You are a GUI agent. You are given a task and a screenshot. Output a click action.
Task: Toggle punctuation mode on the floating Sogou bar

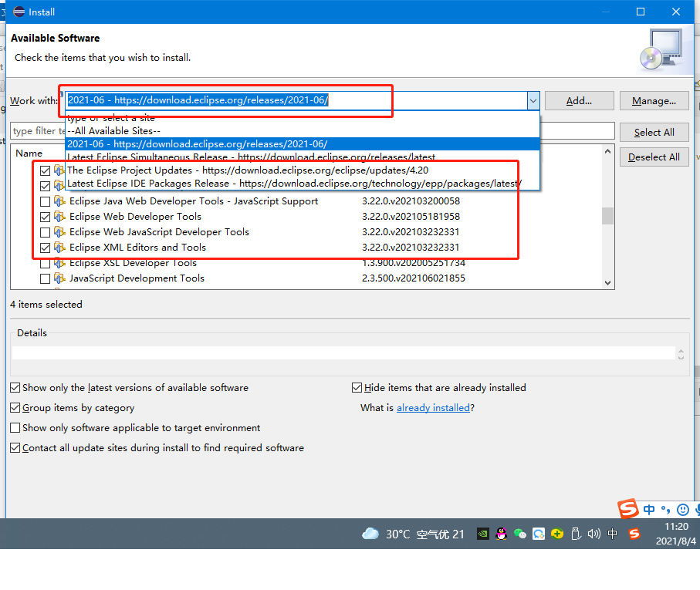click(665, 509)
